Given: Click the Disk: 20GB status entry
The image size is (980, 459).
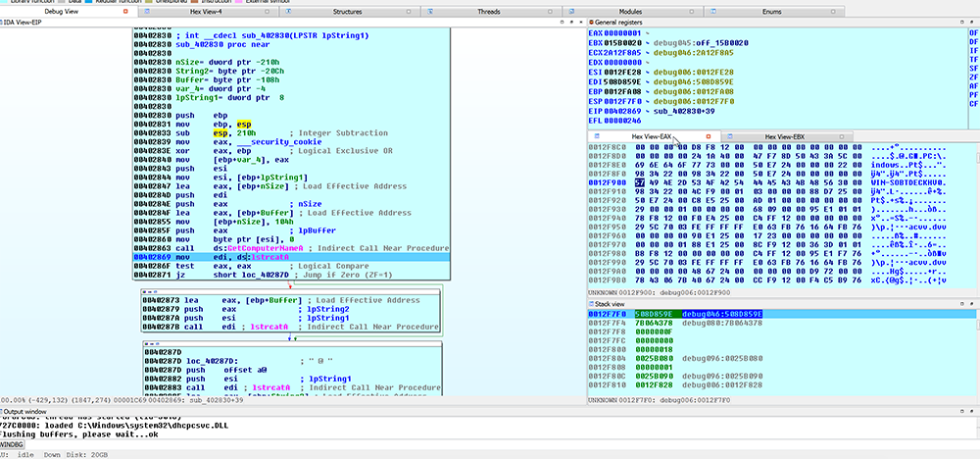Looking at the screenshot, I should pyautogui.click(x=87, y=455).
